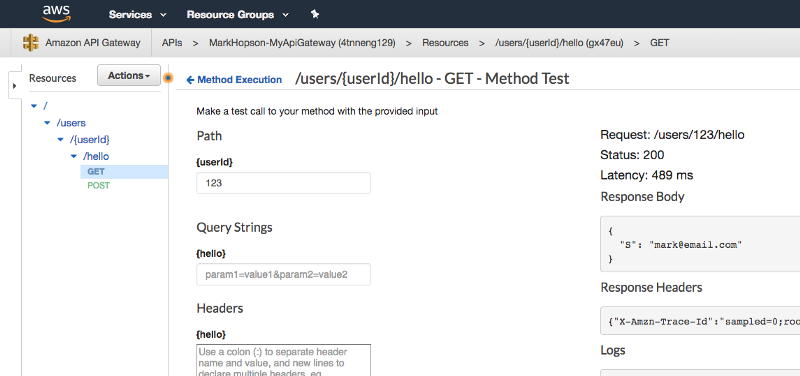Click the pin shortcut icon in top bar
This screenshot has width=800, height=376.
point(315,14)
